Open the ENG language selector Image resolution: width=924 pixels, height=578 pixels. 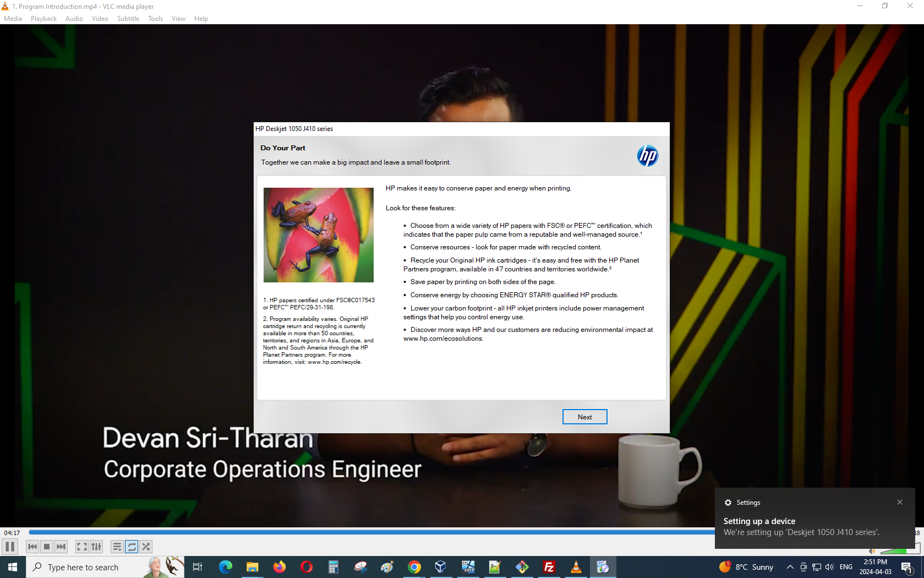click(x=846, y=567)
